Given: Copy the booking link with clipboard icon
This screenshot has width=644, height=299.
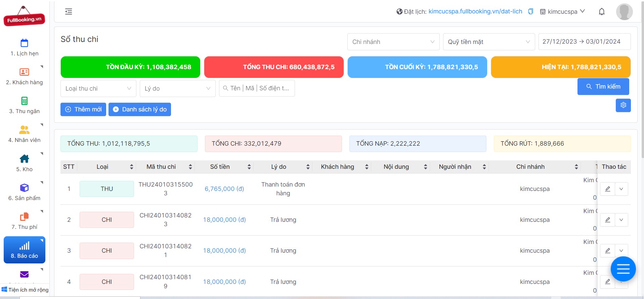Looking at the screenshot, I should 531,11.
